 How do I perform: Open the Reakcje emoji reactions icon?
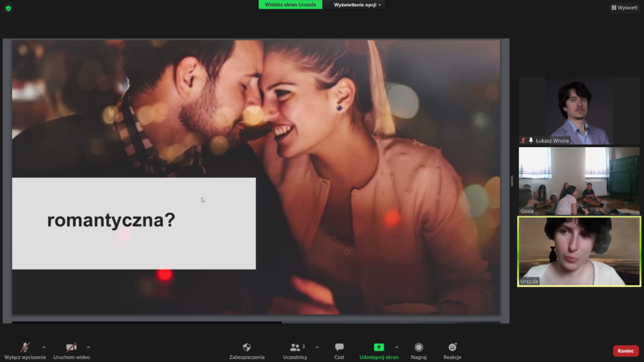tap(452, 348)
